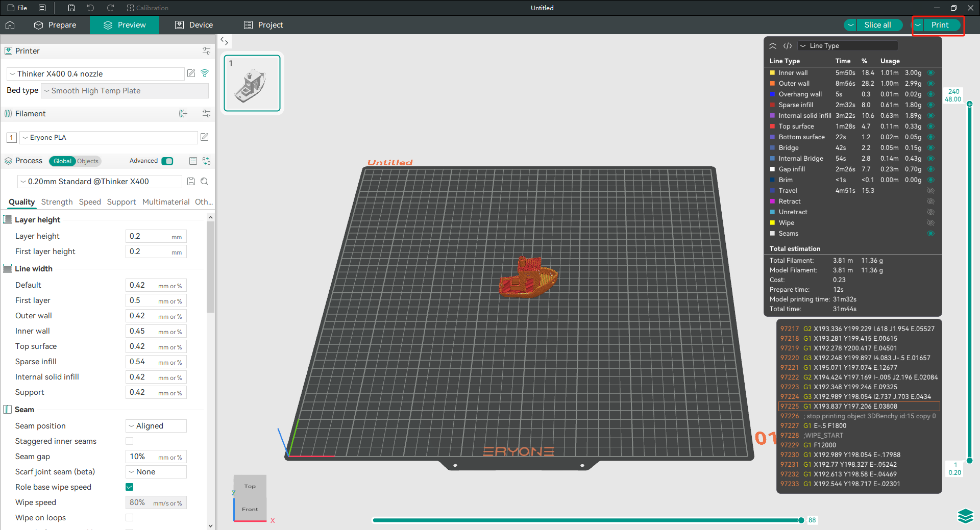The height and width of the screenshot is (530, 980).
Task: Open the Line Type view dropdown
Action: pyautogui.click(x=847, y=45)
